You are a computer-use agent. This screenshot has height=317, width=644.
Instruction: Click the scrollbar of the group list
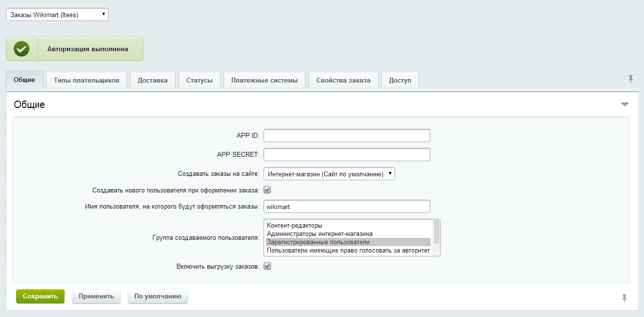(437, 238)
